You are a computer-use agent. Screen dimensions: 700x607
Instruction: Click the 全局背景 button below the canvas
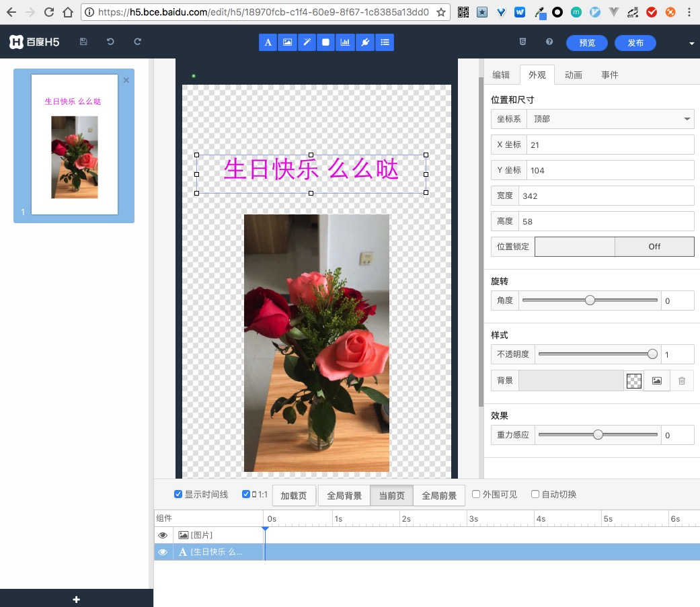(x=345, y=495)
